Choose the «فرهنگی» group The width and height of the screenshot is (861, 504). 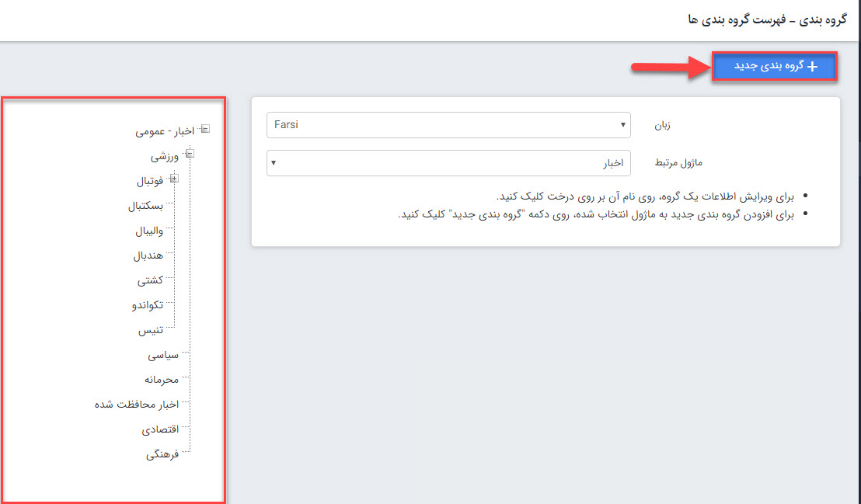click(x=162, y=455)
